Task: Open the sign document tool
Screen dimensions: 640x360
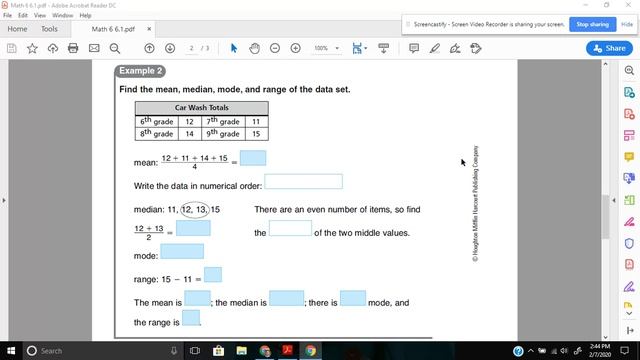Action: [455, 49]
